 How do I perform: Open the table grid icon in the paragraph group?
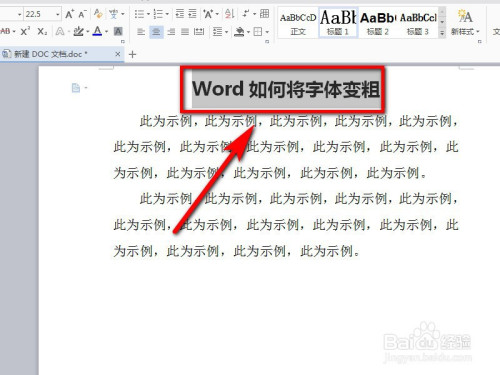tap(264, 14)
